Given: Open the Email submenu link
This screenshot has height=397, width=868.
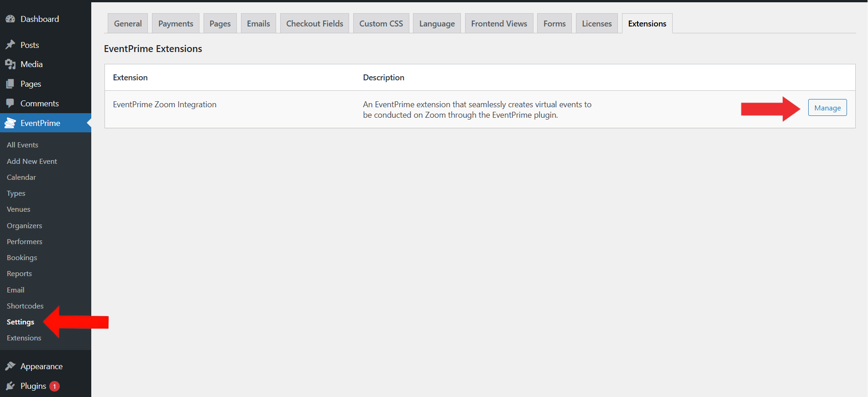Looking at the screenshot, I should 16,290.
